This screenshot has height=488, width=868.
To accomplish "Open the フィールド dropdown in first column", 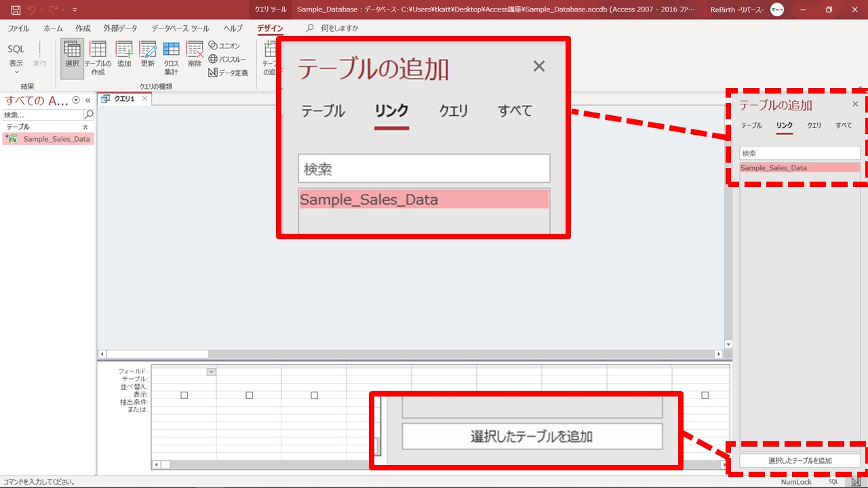I will point(211,371).
